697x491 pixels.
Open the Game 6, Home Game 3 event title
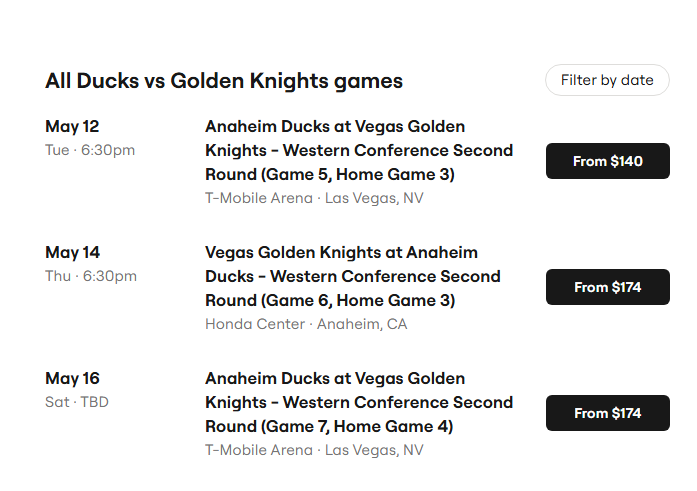coord(353,276)
